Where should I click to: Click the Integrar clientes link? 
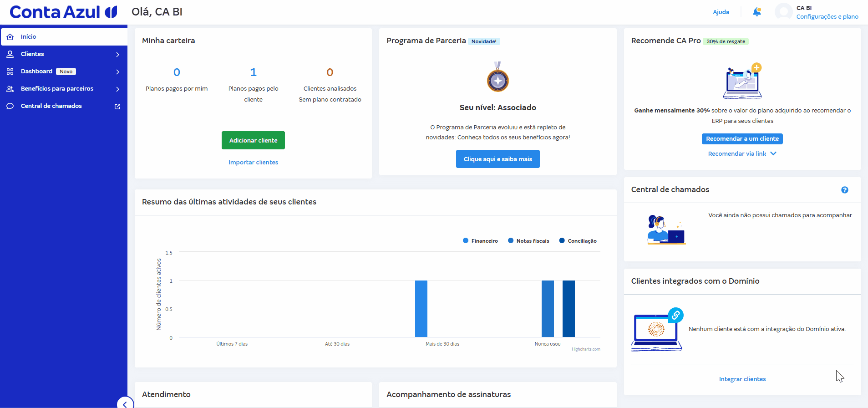click(x=742, y=379)
